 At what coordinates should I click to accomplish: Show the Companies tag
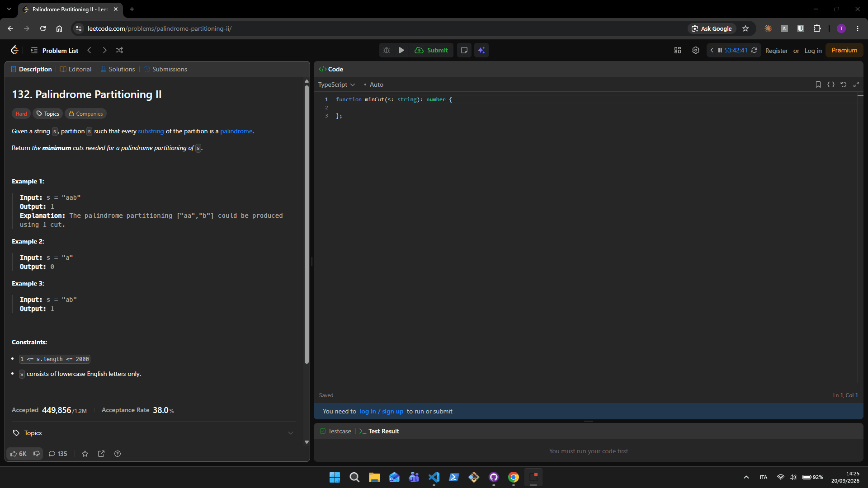point(85,113)
